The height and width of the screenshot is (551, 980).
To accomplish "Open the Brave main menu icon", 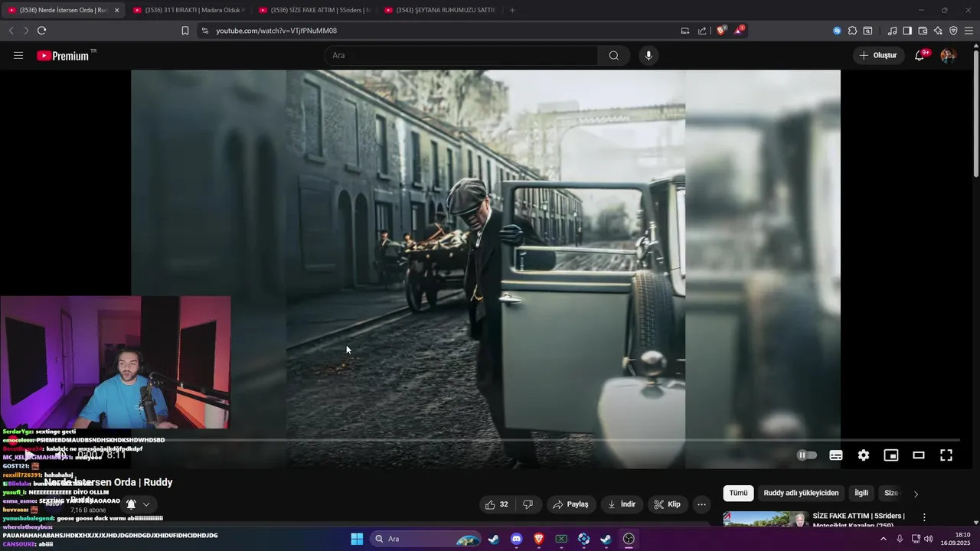I will [x=969, y=31].
